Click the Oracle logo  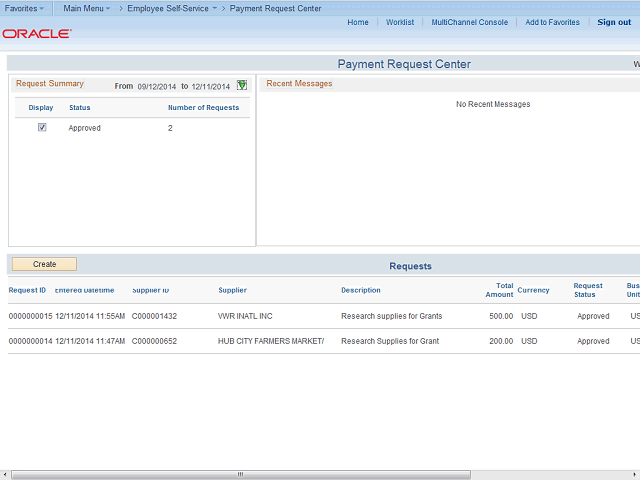(37, 33)
